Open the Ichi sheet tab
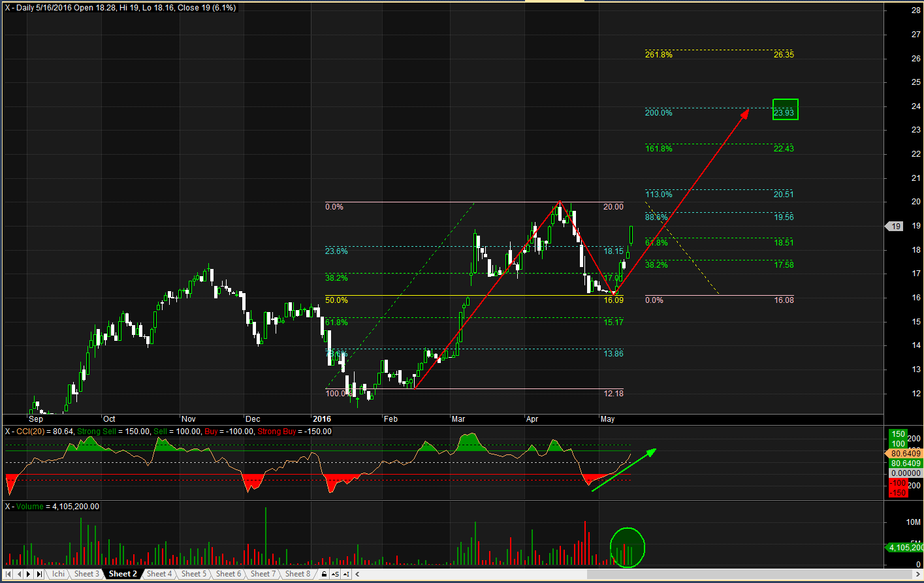This screenshot has height=583, width=924. click(x=58, y=574)
